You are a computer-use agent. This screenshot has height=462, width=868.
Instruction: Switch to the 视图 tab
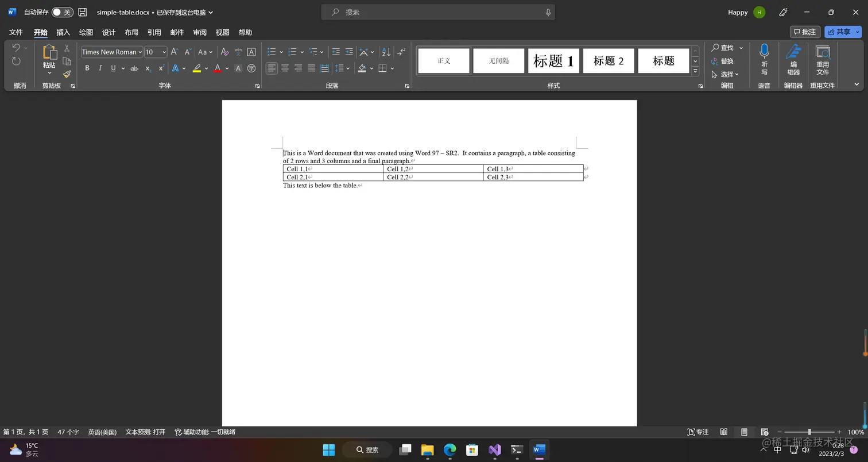pos(222,32)
